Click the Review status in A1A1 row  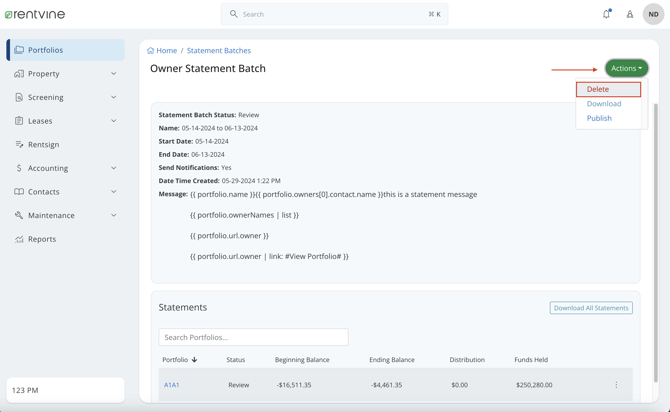tap(238, 385)
